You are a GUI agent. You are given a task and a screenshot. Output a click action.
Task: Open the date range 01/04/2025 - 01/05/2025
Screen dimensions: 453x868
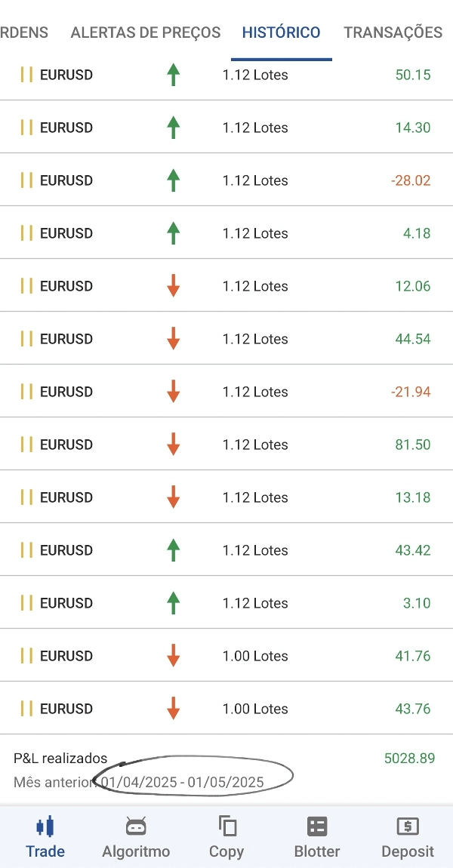[183, 782]
